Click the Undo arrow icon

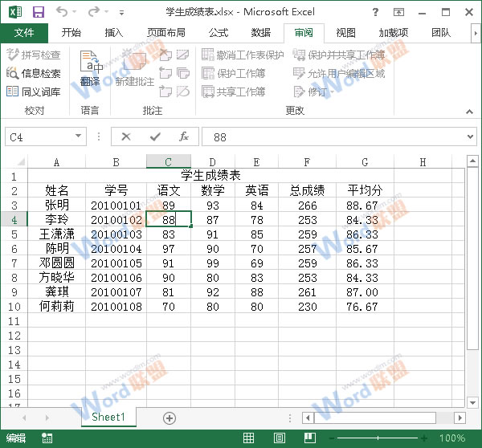pos(63,13)
